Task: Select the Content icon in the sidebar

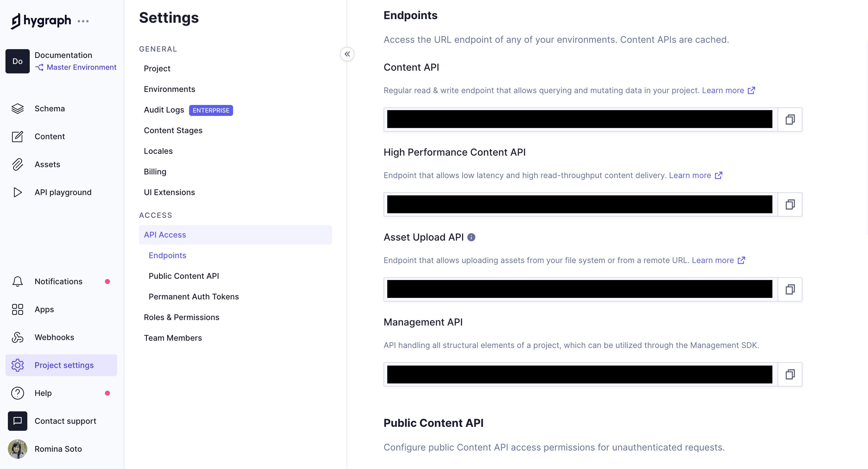Action: tap(18, 136)
